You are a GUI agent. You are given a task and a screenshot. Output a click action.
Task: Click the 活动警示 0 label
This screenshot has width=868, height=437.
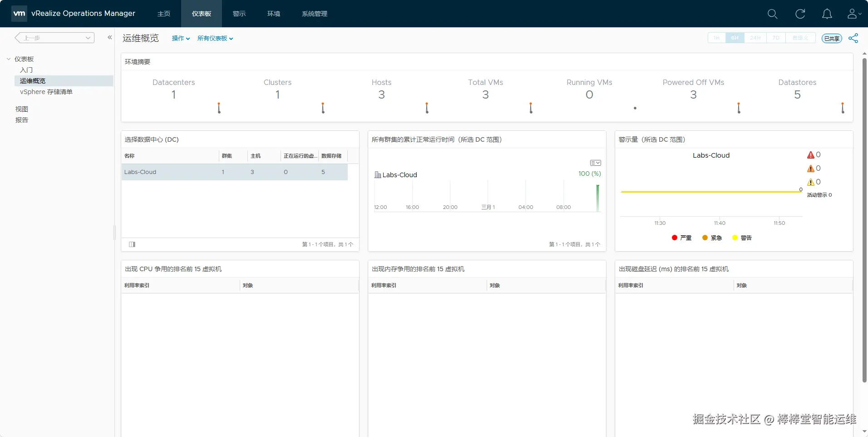tap(819, 195)
